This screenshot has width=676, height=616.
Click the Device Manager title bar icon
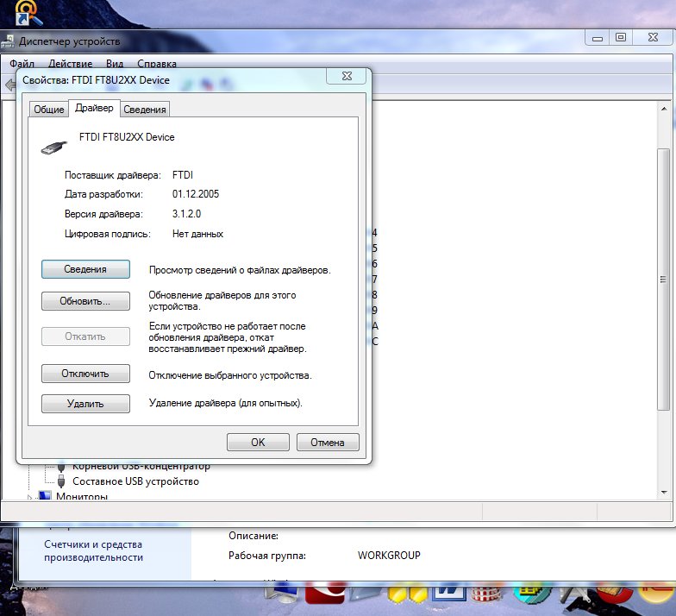7,41
